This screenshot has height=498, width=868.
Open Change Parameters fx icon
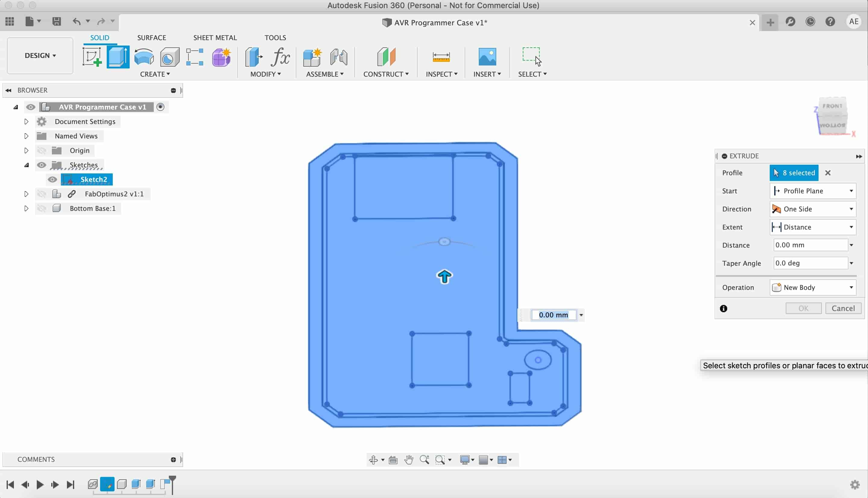point(280,57)
